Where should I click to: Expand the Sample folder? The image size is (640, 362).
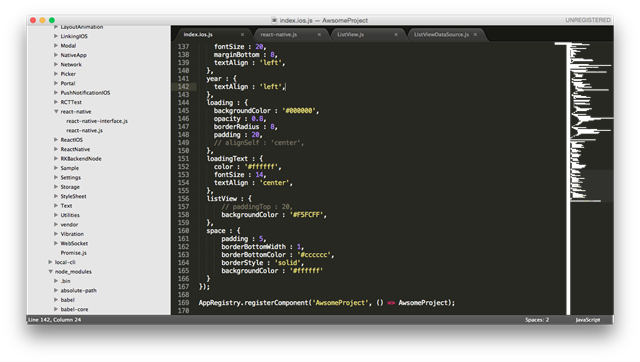point(56,168)
